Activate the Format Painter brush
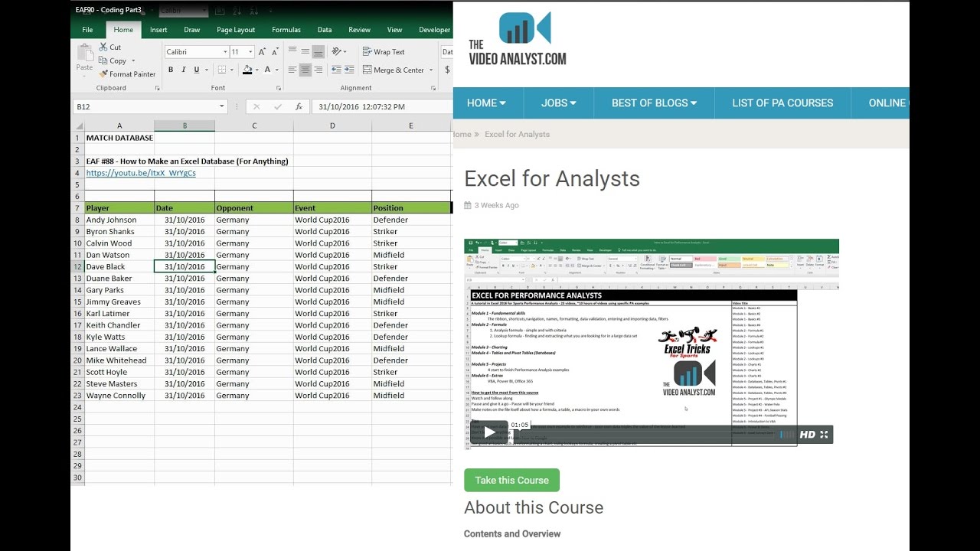Image resolution: width=980 pixels, height=551 pixels. pos(103,74)
